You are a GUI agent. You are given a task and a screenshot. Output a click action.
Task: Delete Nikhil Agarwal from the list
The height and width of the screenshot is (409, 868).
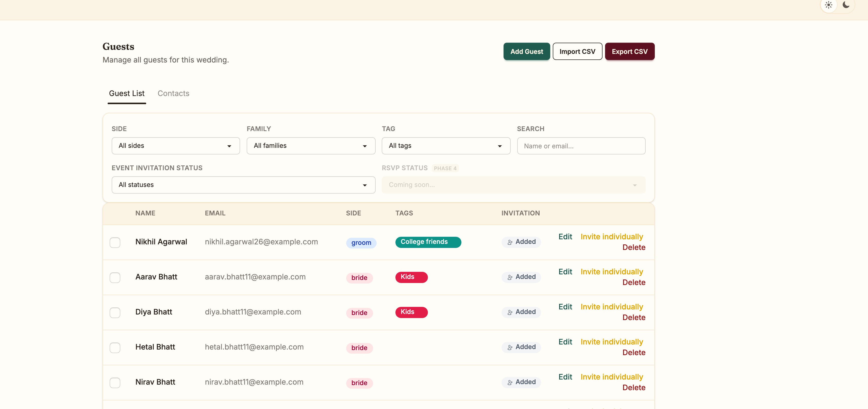tap(634, 247)
